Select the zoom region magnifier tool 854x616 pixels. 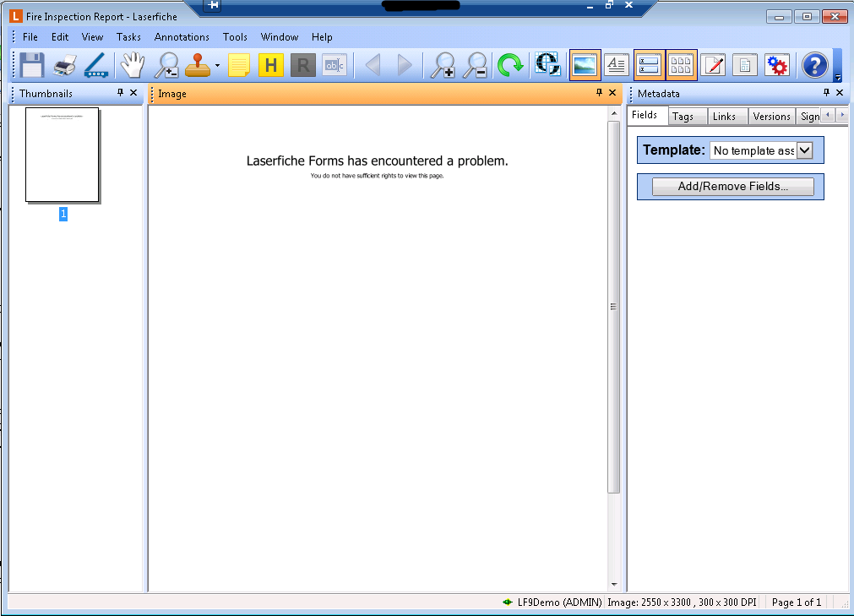[x=166, y=65]
